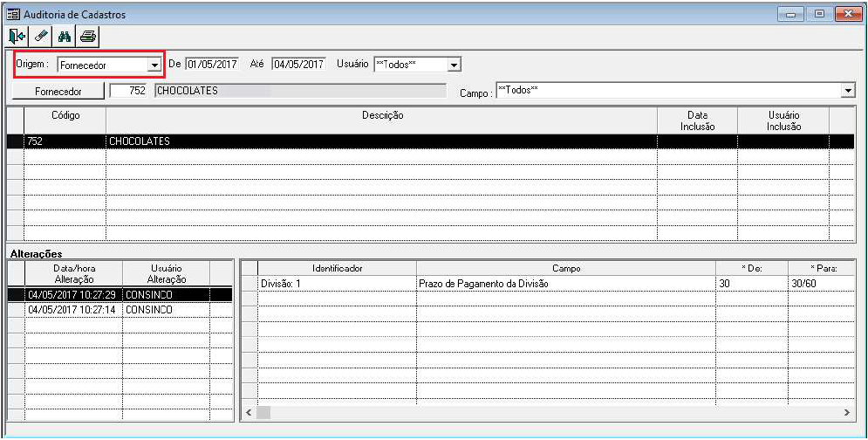The image size is (868, 440).
Task: Click the supplier code field 752
Action: (x=129, y=91)
